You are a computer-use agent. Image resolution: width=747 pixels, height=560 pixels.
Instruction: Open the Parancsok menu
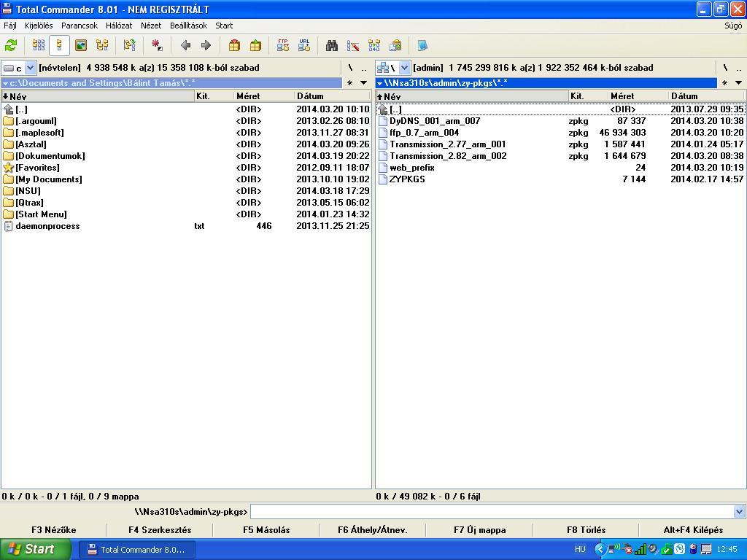pos(79,26)
